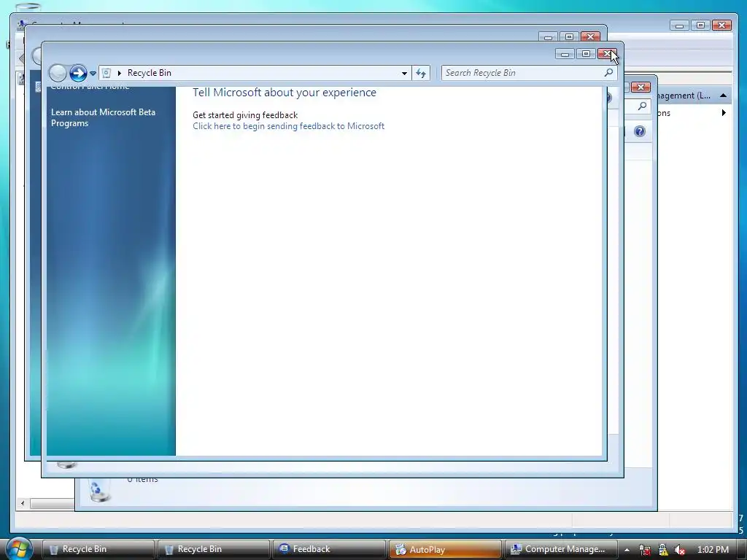Minimize the Computer Management window

pyautogui.click(x=680, y=26)
